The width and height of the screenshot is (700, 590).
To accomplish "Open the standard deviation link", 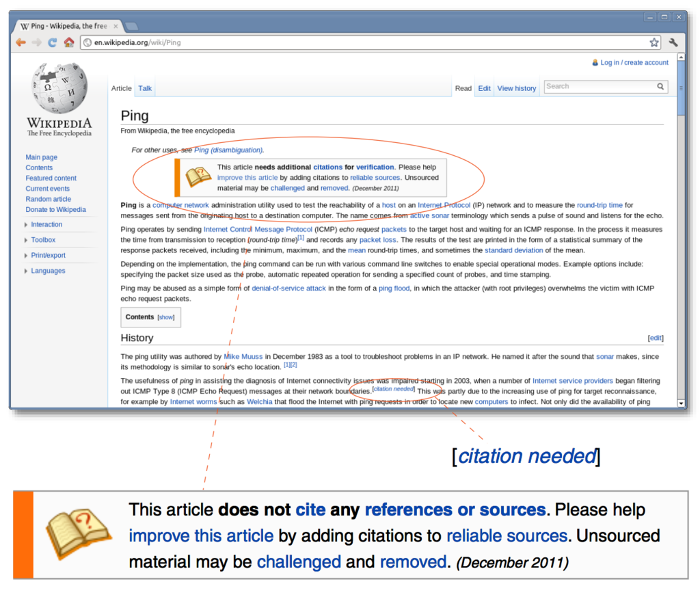I will click(x=514, y=250).
